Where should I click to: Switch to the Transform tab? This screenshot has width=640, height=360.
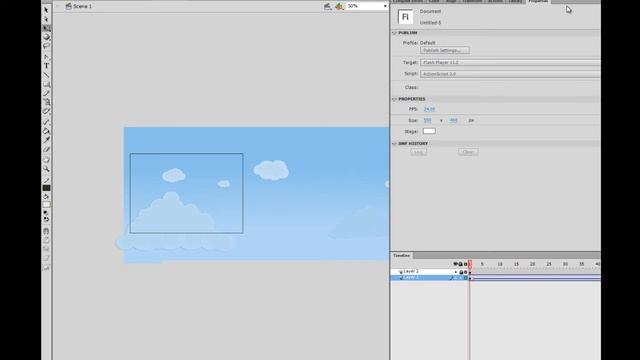pyautogui.click(x=472, y=2)
